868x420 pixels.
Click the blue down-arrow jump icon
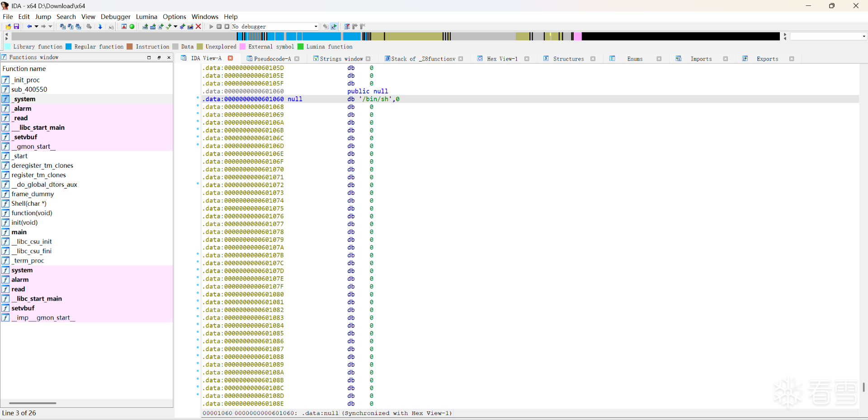[100, 27]
